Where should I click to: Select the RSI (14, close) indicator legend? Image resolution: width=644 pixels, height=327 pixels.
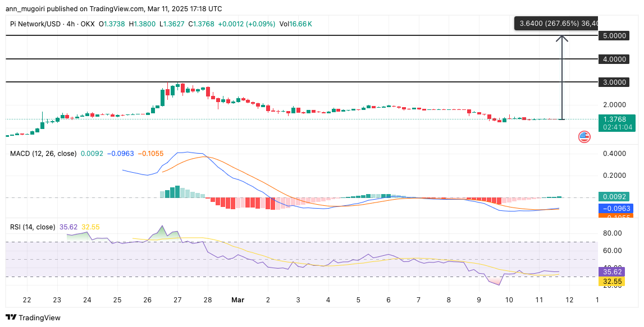pyautogui.click(x=33, y=227)
